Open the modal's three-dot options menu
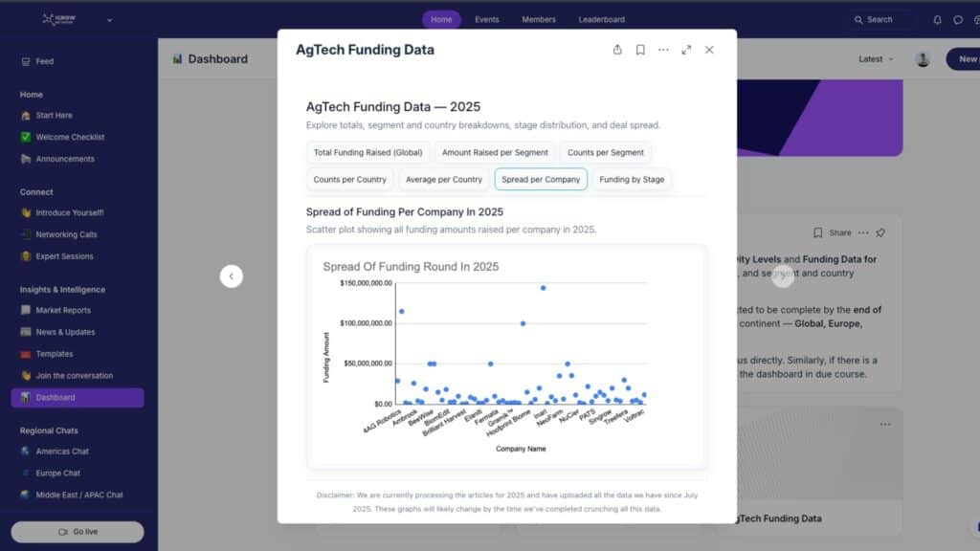980x551 pixels. click(x=663, y=50)
